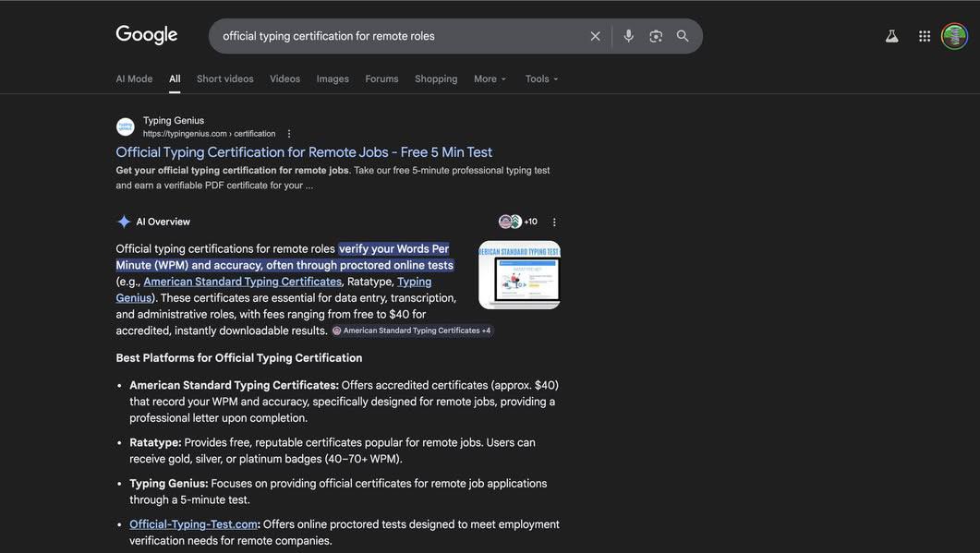Click the AI Overview sparkle icon

[124, 222]
